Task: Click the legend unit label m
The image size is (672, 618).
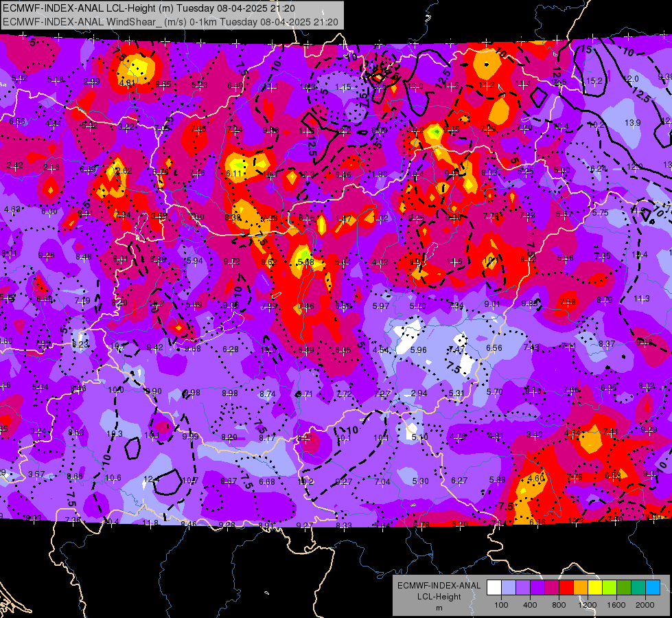Action: click(439, 608)
